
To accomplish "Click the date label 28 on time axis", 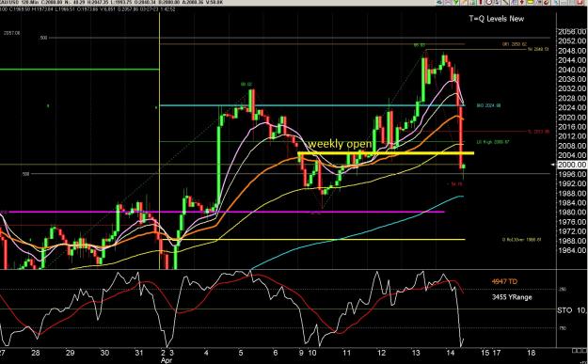I will click(35, 353).
